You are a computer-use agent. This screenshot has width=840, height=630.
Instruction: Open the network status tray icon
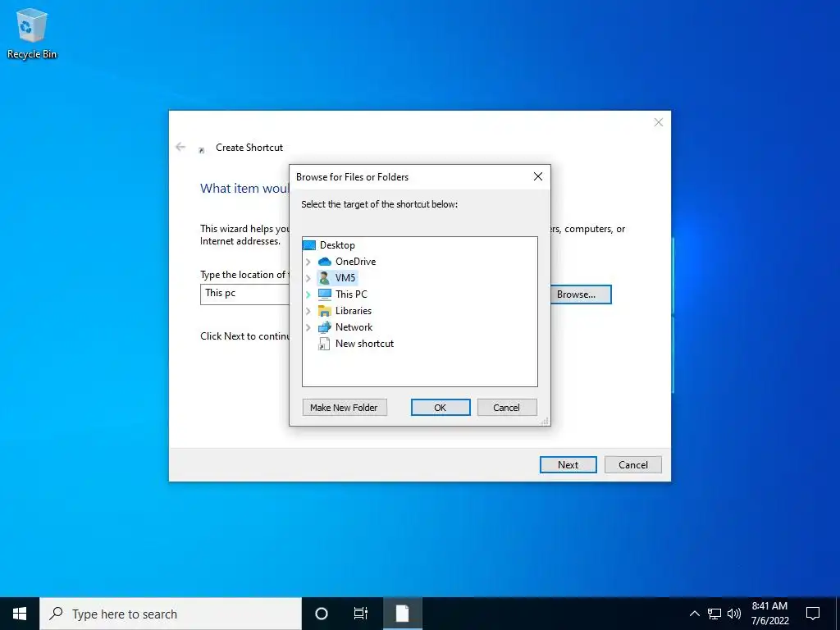[x=714, y=614]
